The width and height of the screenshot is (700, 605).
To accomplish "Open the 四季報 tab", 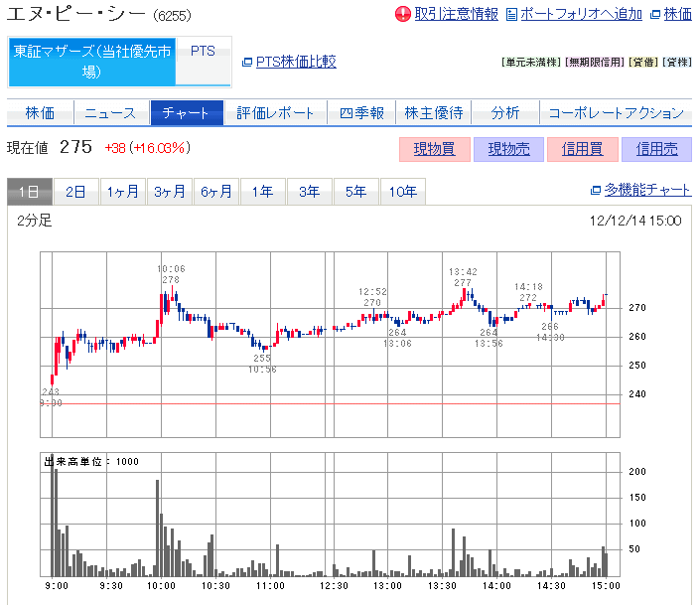I will [361, 113].
